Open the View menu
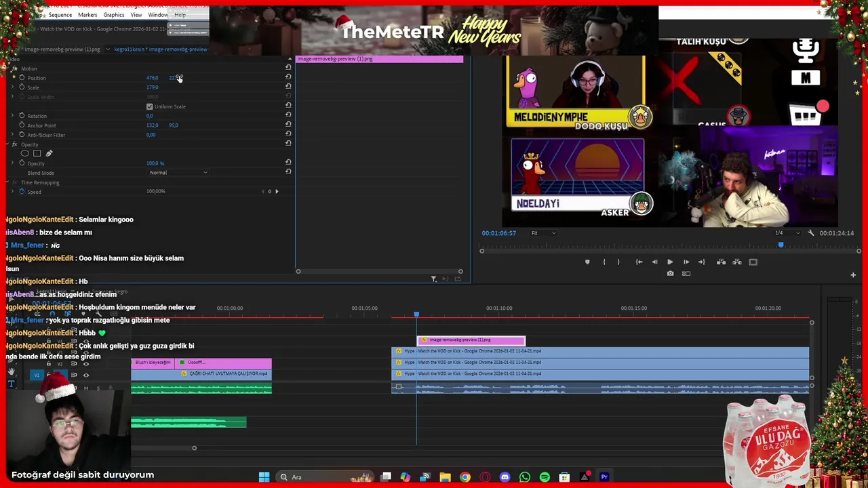 (x=136, y=14)
